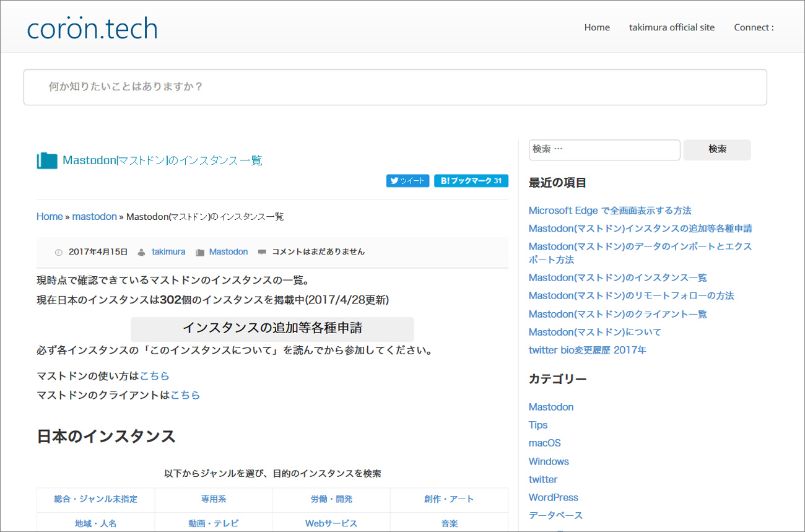Image resolution: width=805 pixels, height=532 pixels.
Task: Share via the Twitter ツイート button
Action: click(x=407, y=181)
